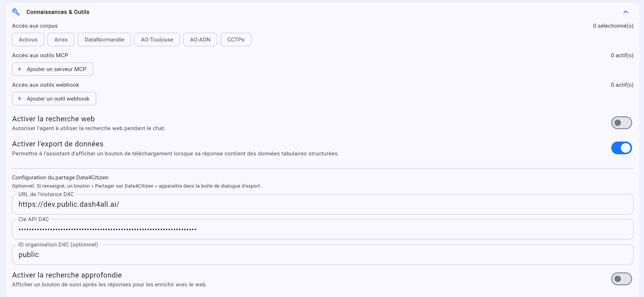Collapse the Connaissances & Outils section

[626, 12]
